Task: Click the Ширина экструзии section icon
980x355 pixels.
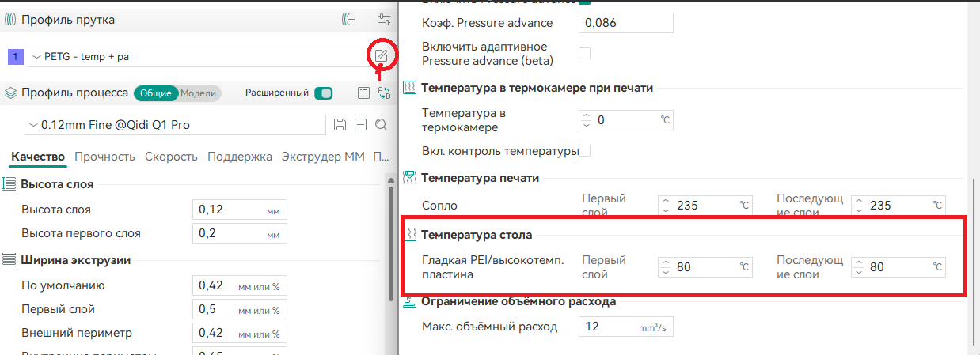Action: pos(9,259)
